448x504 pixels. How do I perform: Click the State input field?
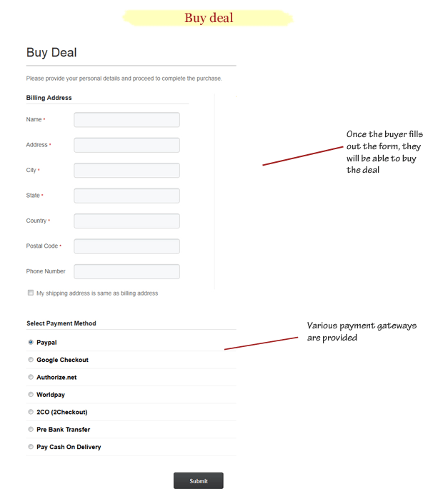tap(126, 196)
